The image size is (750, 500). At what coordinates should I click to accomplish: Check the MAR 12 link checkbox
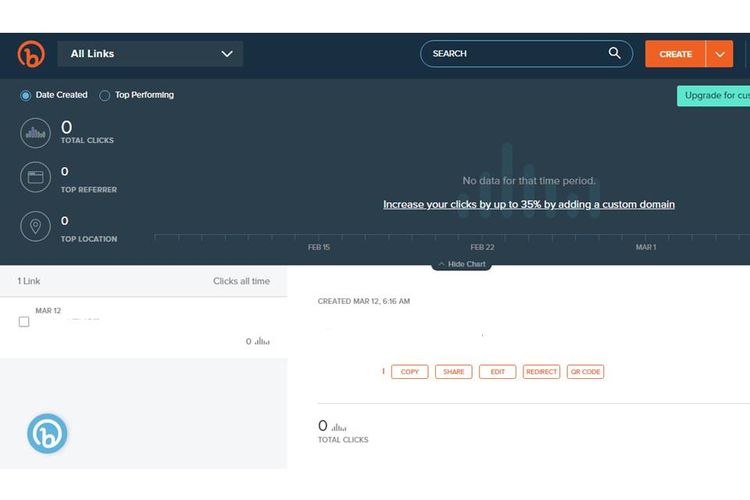[x=24, y=322]
